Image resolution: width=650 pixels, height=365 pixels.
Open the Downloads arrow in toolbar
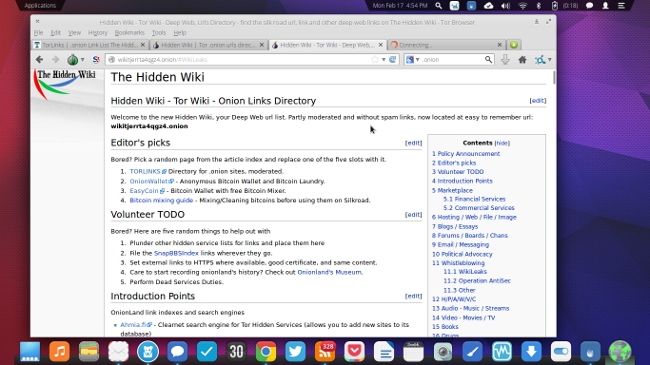(505, 60)
